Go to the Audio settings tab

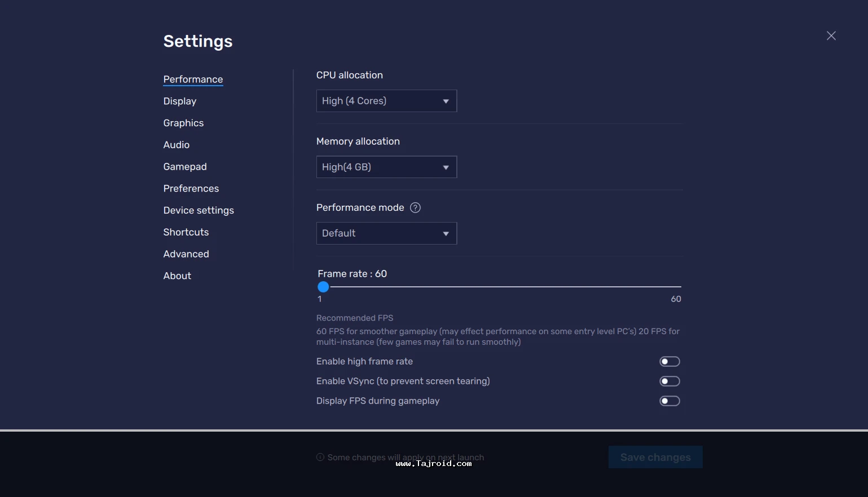177,145
